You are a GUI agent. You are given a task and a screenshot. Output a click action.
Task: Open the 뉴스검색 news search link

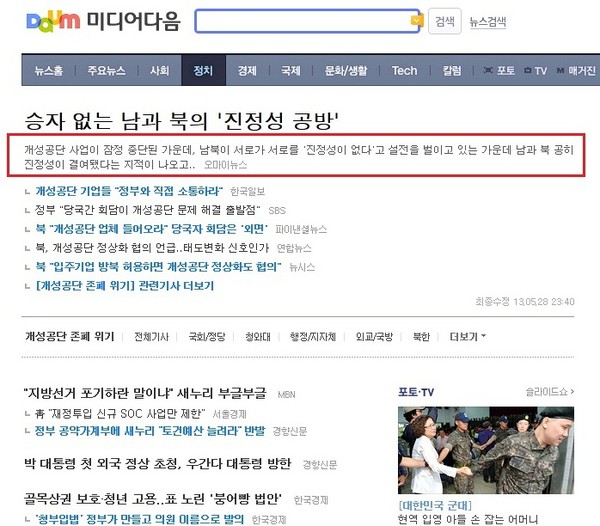488,22
